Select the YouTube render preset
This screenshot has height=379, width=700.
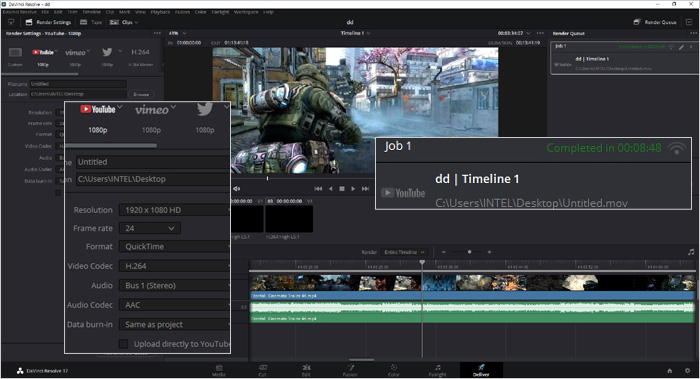[43, 57]
